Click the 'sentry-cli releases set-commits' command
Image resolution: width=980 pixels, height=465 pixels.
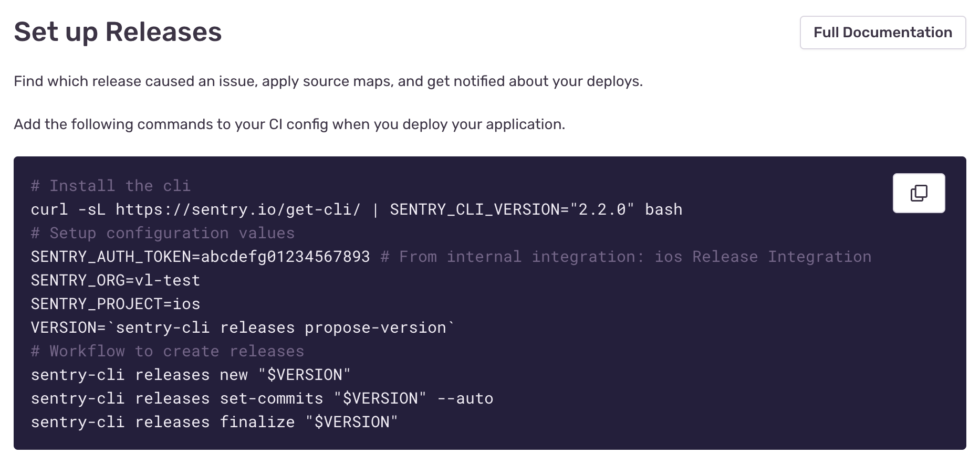tap(262, 398)
